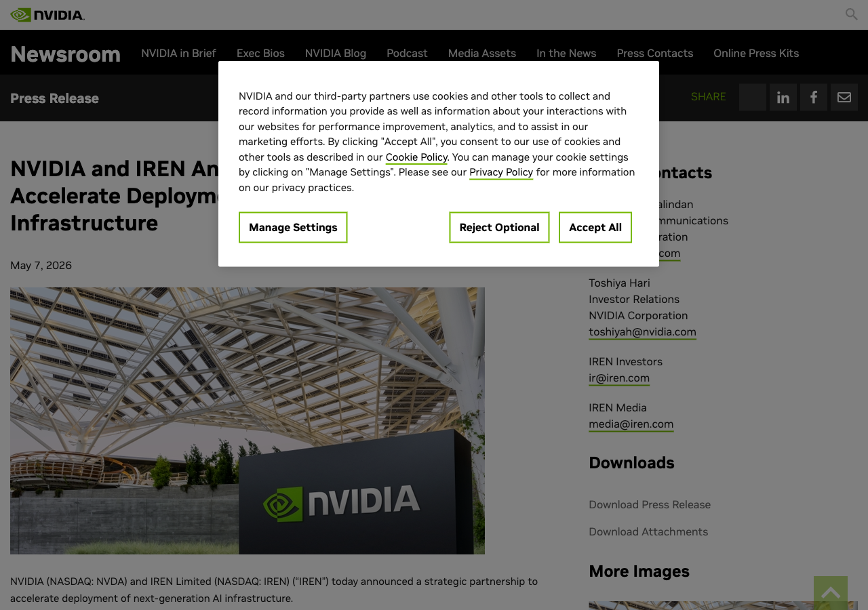Open the Privacy Policy link
This screenshot has height=610, width=868.
click(x=501, y=172)
